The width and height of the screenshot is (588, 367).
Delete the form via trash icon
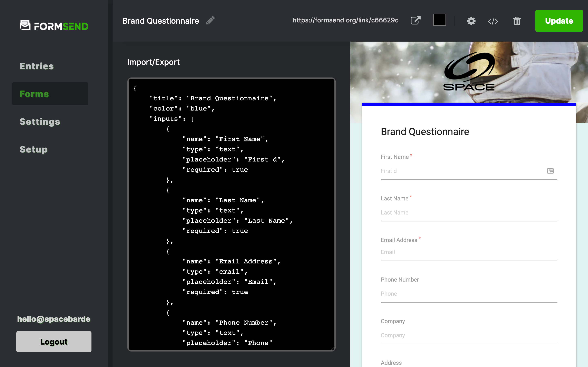[x=517, y=21]
